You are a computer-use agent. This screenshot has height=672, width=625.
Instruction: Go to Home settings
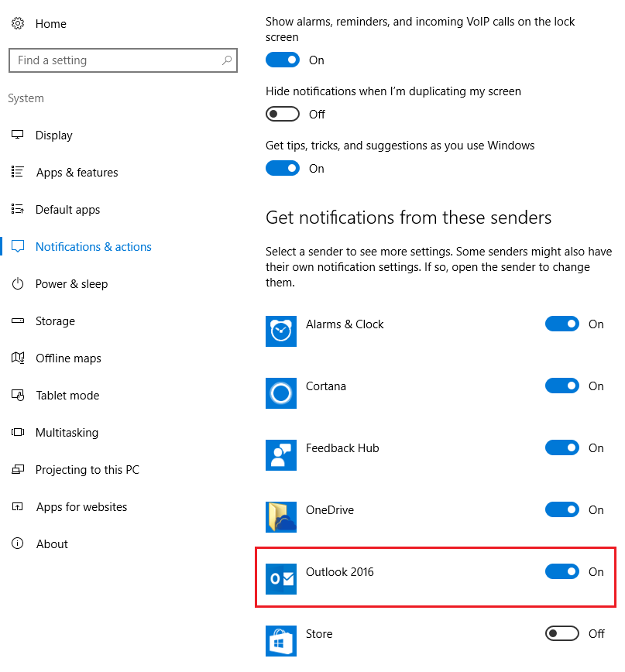tap(50, 23)
